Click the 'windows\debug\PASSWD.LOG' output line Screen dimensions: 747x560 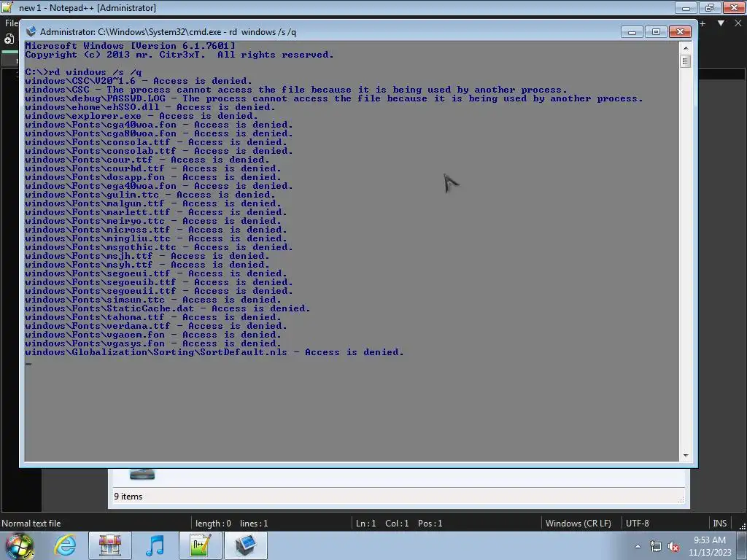pyautogui.click(x=334, y=98)
